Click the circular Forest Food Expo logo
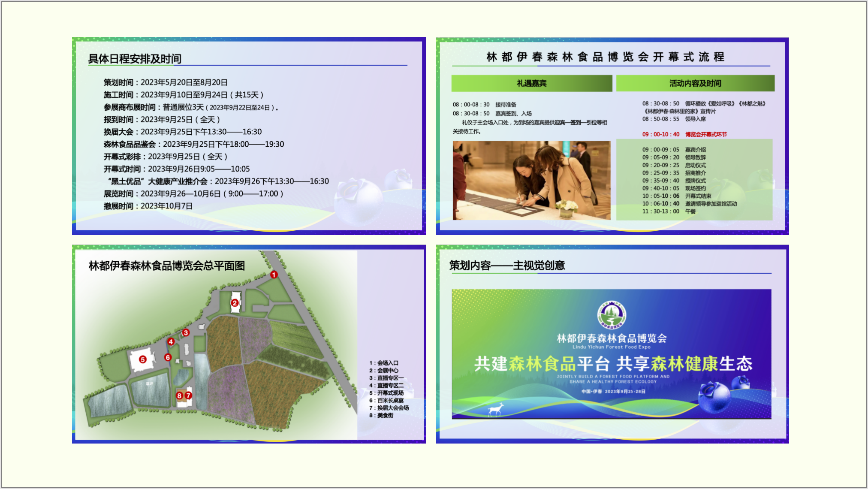This screenshot has width=868, height=489. click(612, 315)
